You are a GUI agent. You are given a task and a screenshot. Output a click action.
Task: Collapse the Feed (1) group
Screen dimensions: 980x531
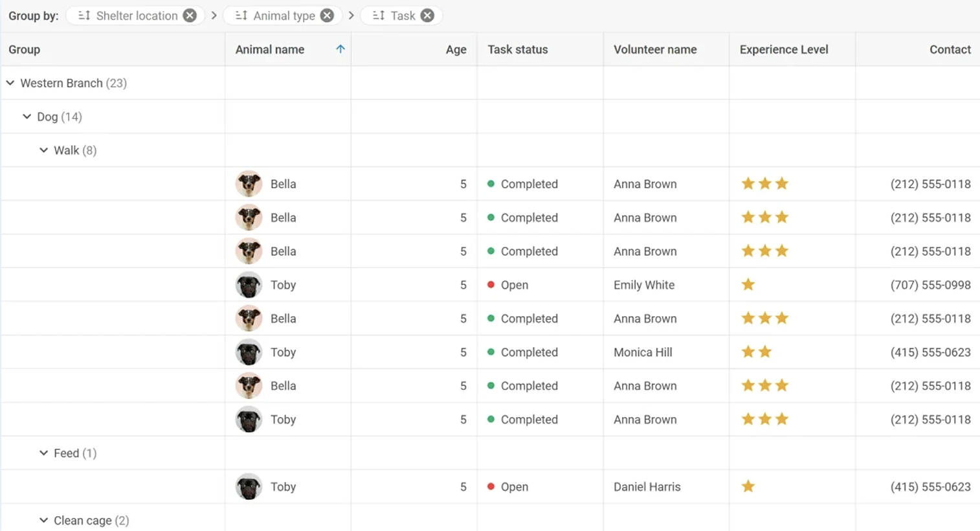(x=43, y=453)
